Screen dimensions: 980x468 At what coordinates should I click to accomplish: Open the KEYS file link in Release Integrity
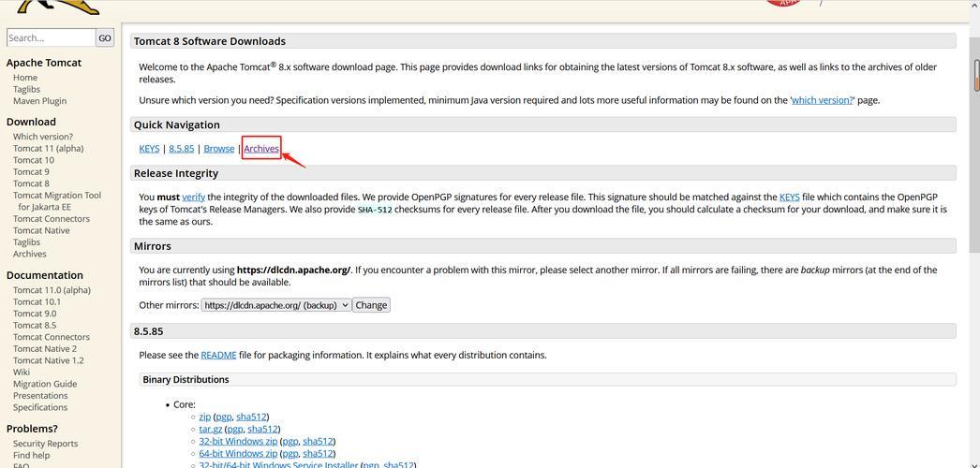click(790, 197)
